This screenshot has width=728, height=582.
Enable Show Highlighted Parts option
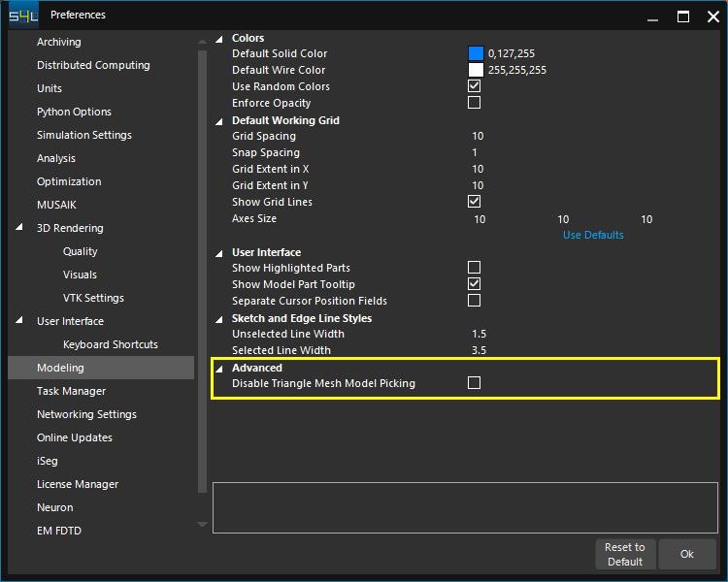[x=474, y=268]
